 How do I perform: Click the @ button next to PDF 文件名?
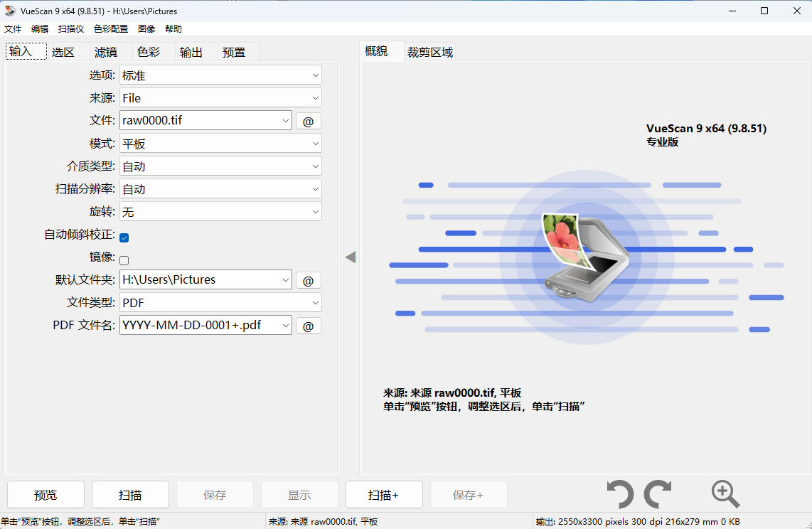(308, 326)
